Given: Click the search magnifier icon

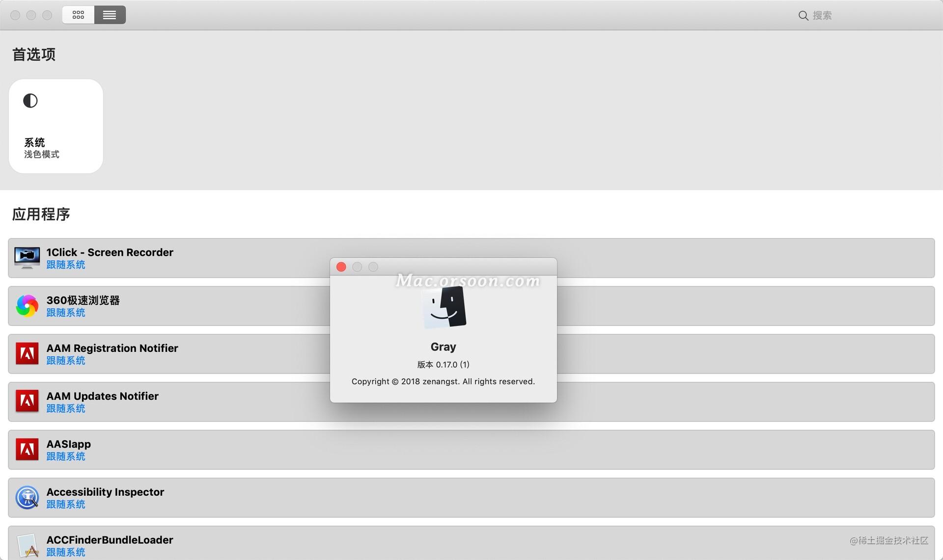Looking at the screenshot, I should tap(803, 16).
